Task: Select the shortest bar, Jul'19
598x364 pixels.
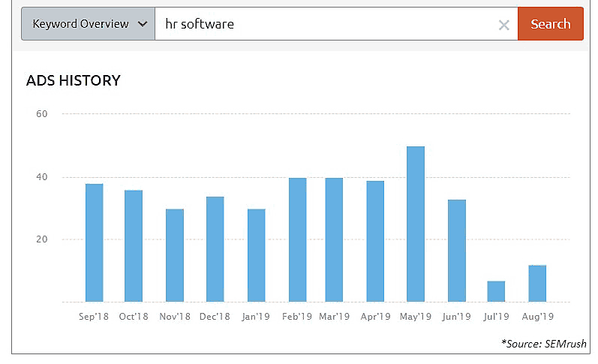Action: [496, 291]
